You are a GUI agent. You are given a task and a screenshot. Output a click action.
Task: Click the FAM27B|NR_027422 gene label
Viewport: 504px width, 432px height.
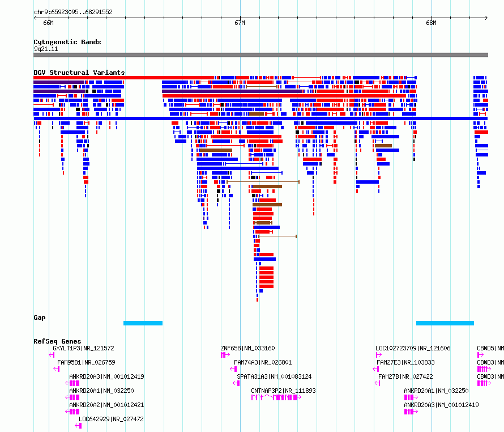tap(405, 376)
